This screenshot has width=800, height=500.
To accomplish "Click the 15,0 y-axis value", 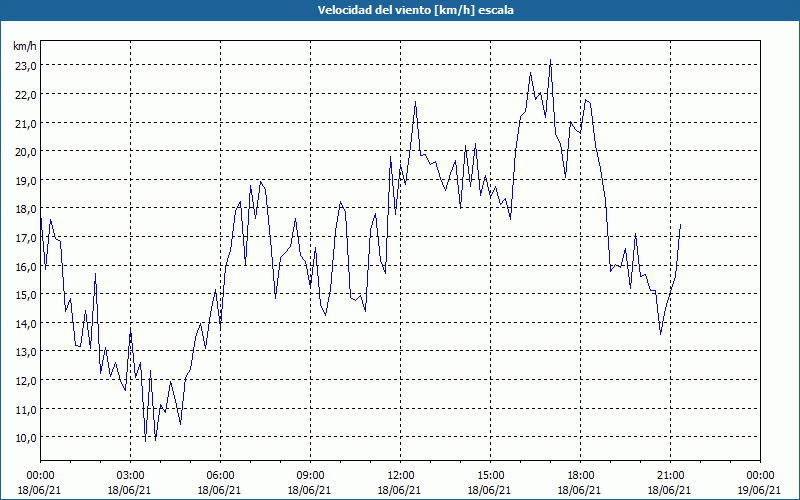I will point(25,294).
